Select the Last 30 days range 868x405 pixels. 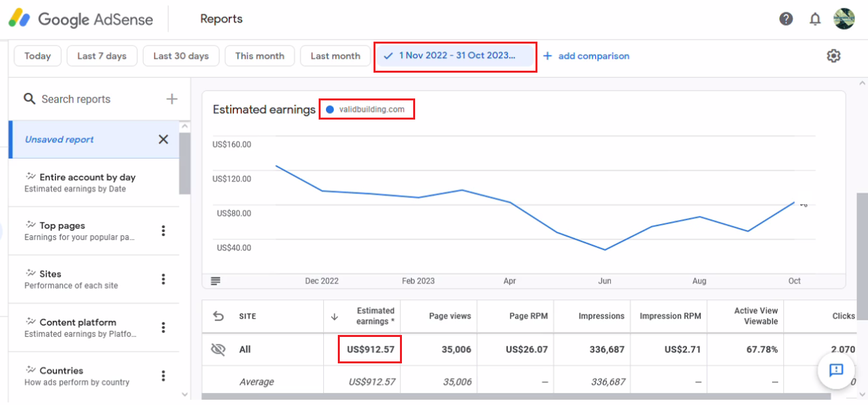pos(181,56)
